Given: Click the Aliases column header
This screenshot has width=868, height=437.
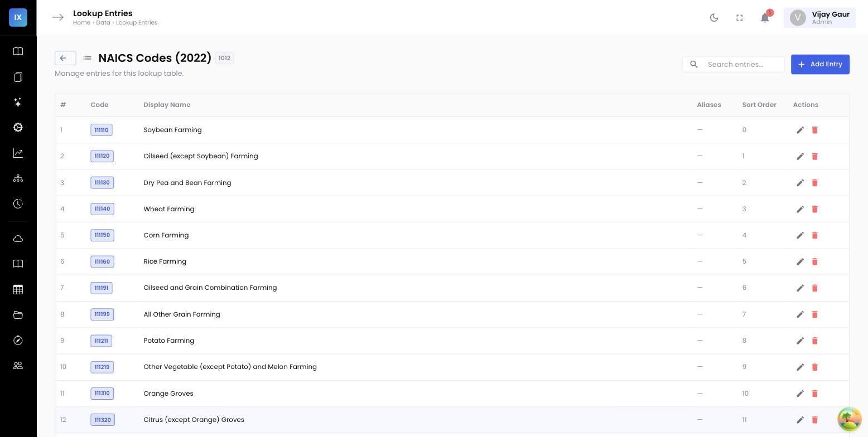Looking at the screenshot, I should pyautogui.click(x=709, y=105).
